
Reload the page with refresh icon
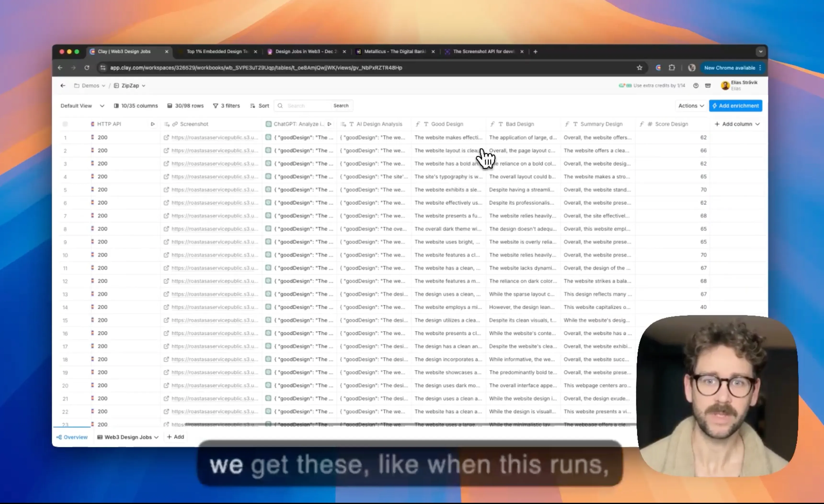pyautogui.click(x=87, y=68)
